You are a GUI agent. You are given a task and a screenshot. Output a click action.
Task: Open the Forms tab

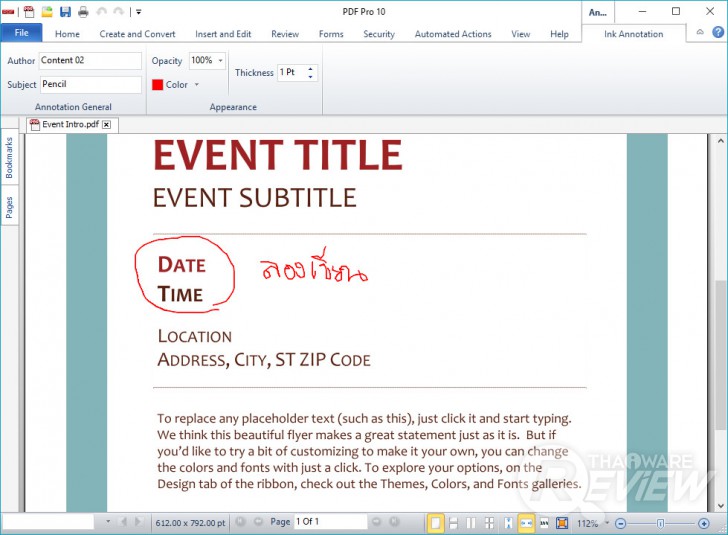point(331,34)
